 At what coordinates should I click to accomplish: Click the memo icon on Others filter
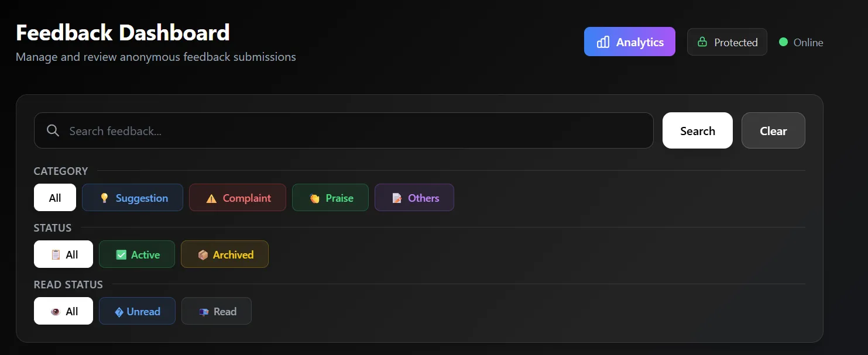(x=396, y=197)
